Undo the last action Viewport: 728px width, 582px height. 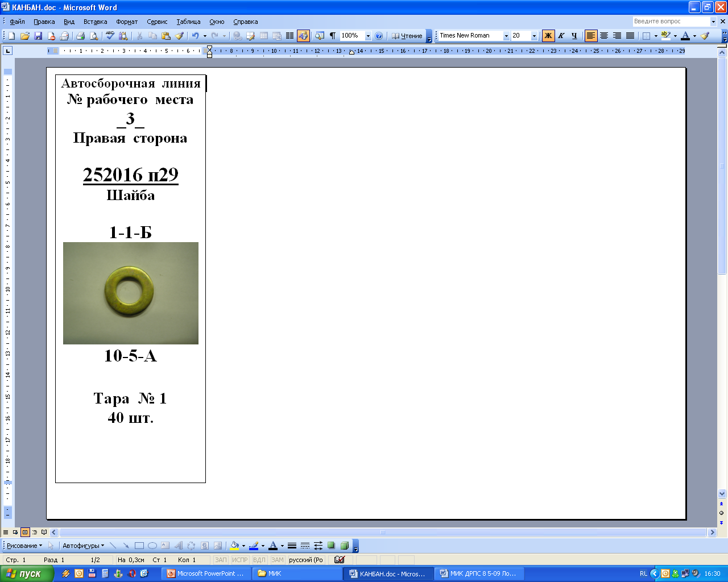(195, 36)
